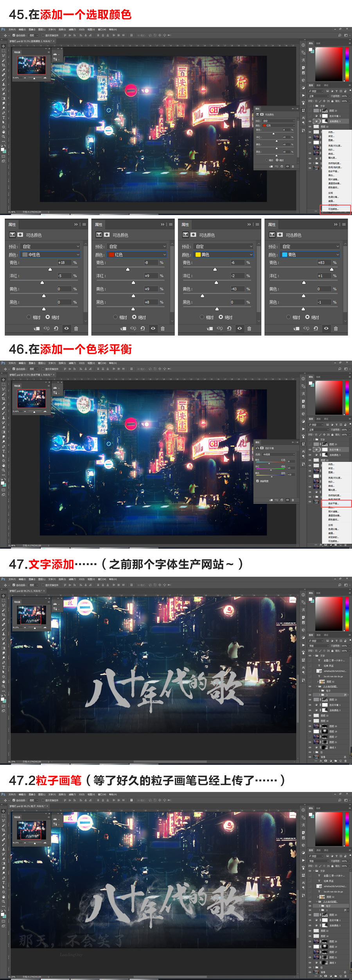Click clip-to-layer icon in Yellows (黄色) panel
Image resolution: width=352 pixels, height=980 pixels.
point(210,328)
